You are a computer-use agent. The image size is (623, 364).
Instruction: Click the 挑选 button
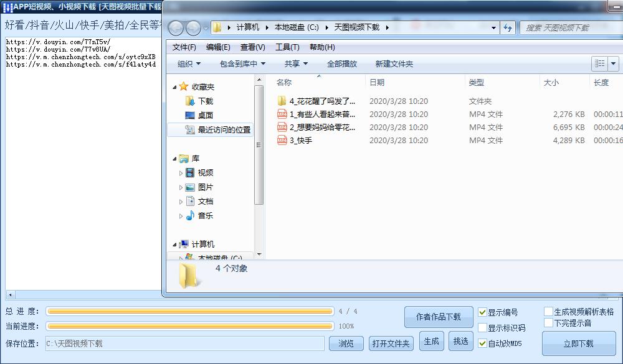(x=461, y=341)
